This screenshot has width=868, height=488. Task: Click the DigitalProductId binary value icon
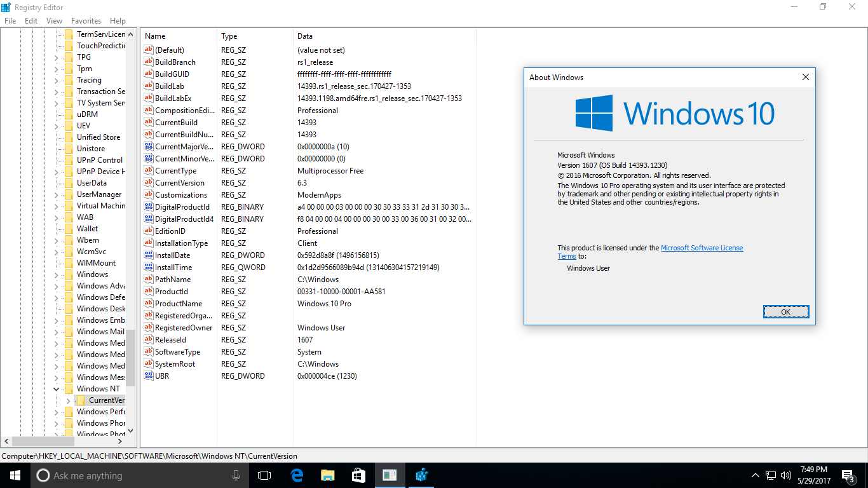pyautogui.click(x=149, y=207)
